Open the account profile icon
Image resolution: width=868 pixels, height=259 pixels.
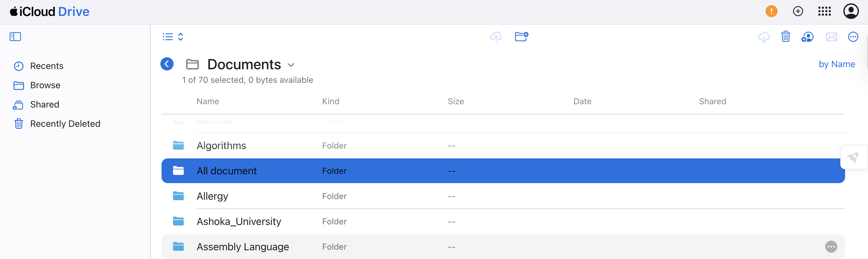click(851, 11)
